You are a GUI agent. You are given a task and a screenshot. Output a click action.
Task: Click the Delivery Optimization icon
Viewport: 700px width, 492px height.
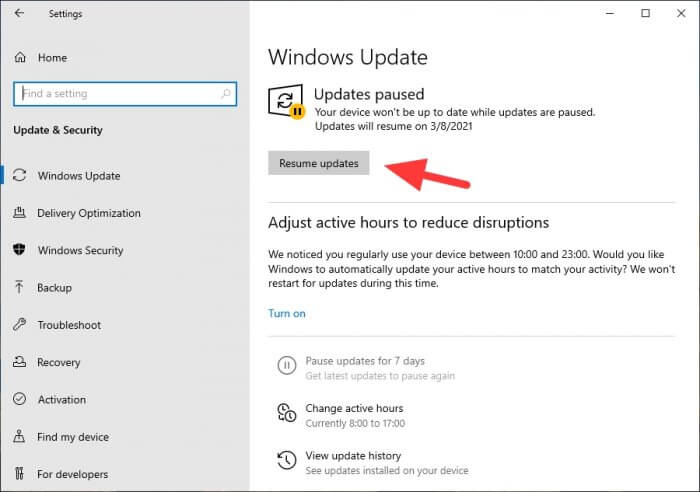click(19, 213)
